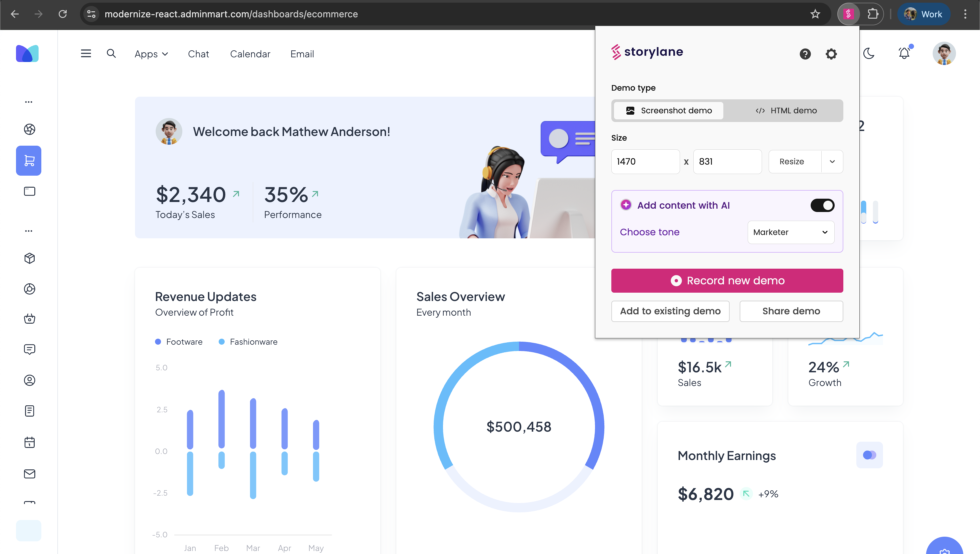The width and height of the screenshot is (980, 554).
Task: Go to Calendar in top navigation
Action: [250, 54]
